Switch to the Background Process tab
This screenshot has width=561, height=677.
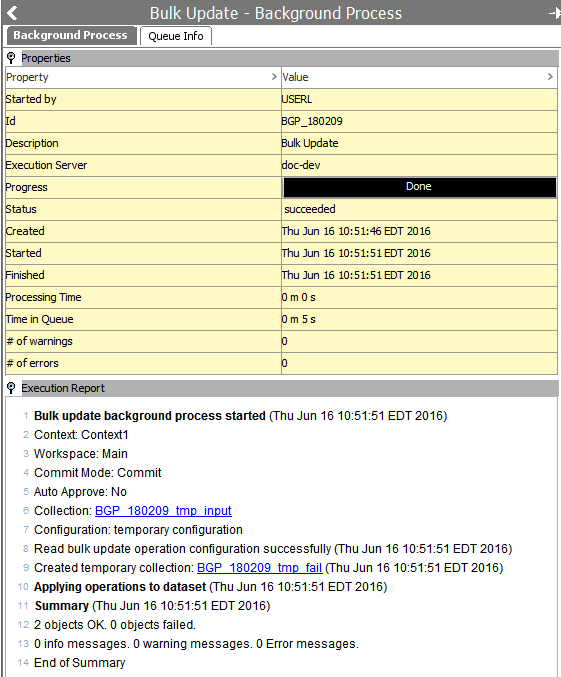[70, 35]
